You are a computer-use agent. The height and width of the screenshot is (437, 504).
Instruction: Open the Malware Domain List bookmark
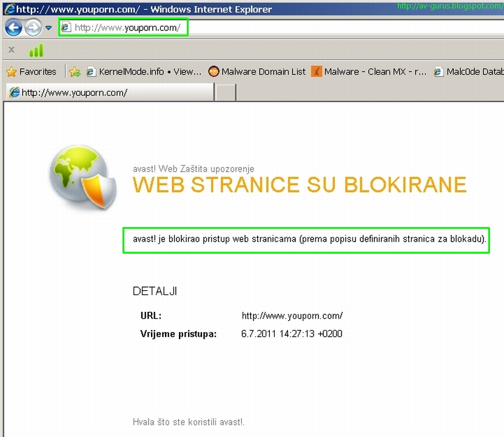[x=257, y=72]
